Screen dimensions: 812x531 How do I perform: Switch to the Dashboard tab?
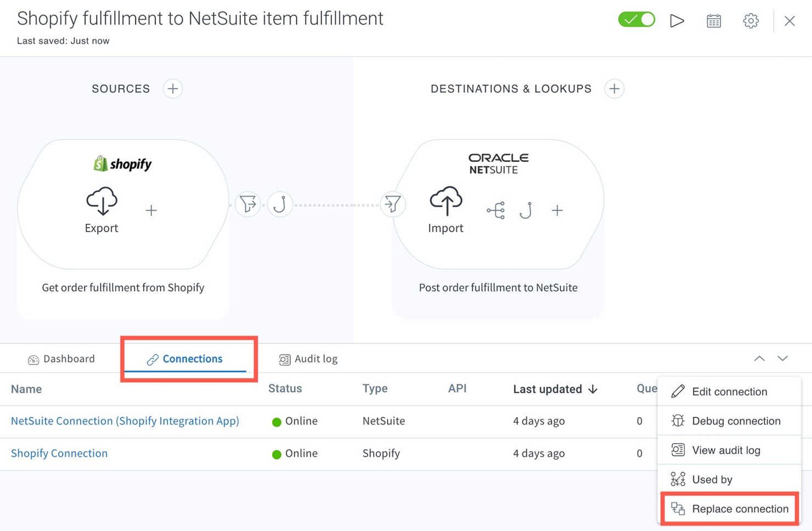pyautogui.click(x=61, y=359)
